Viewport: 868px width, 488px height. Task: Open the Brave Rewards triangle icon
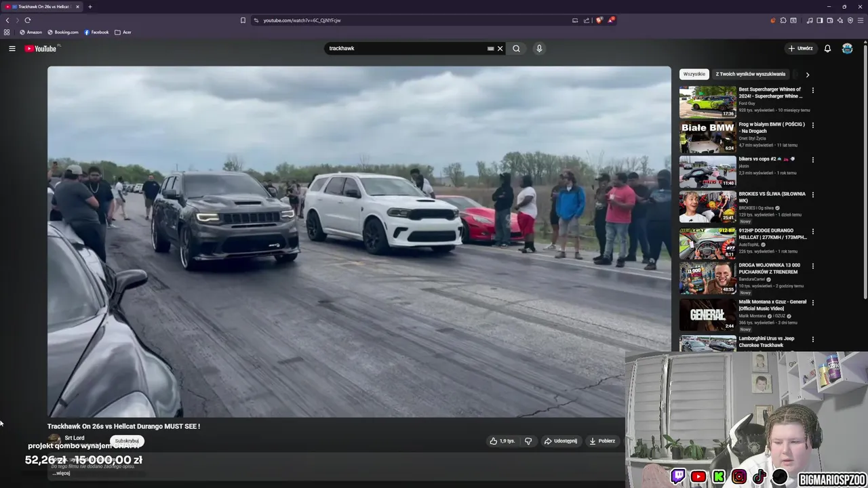pyautogui.click(x=611, y=20)
